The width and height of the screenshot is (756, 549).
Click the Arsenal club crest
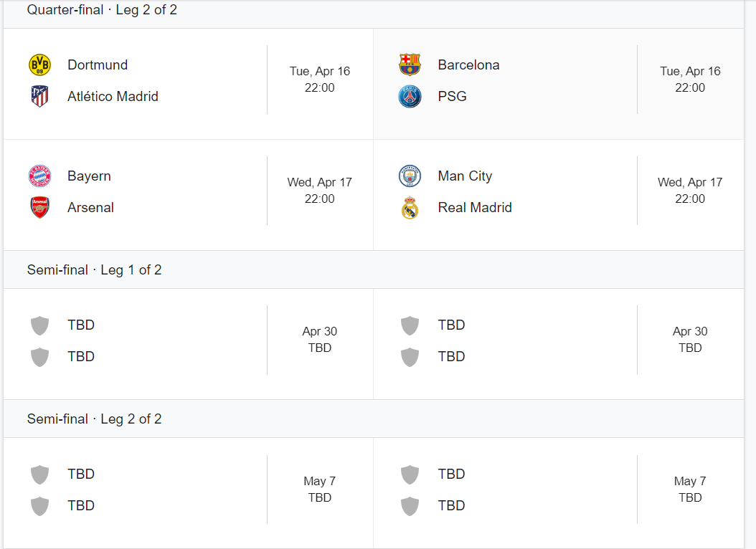pos(39,208)
